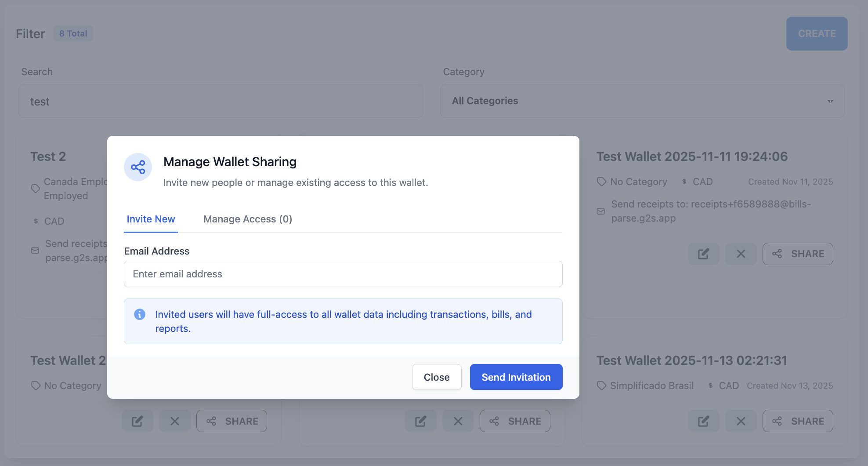Click the dollar icon beside CAD currency
This screenshot has height=466, width=868.
coord(684,182)
